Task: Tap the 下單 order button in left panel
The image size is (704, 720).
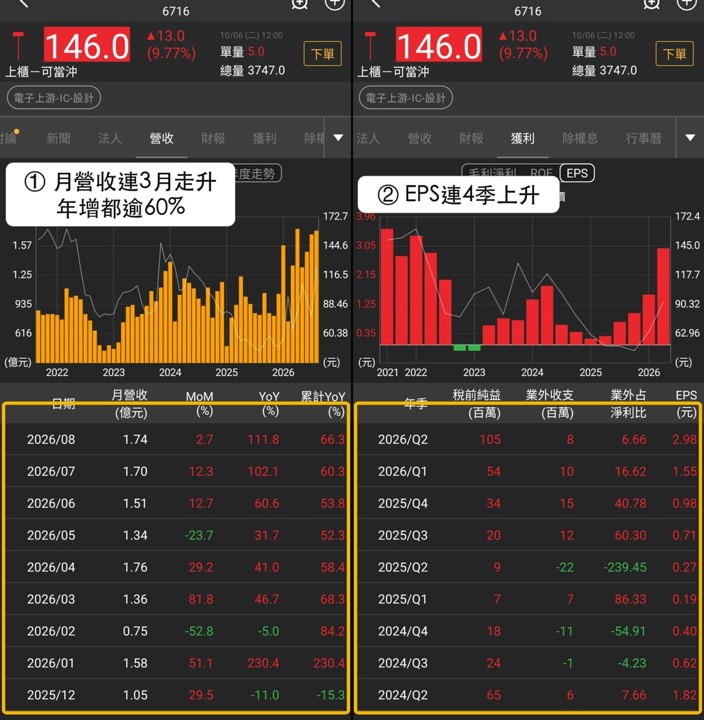Action: (x=322, y=54)
